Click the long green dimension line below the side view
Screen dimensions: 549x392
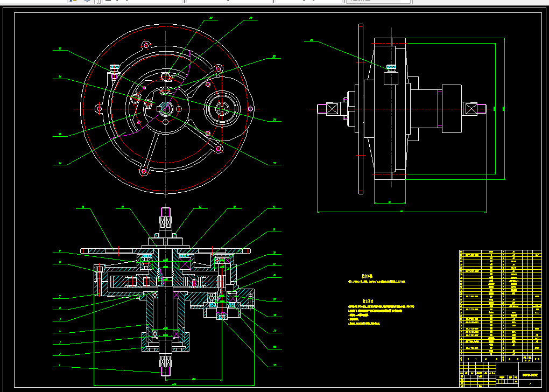[x=402, y=212]
